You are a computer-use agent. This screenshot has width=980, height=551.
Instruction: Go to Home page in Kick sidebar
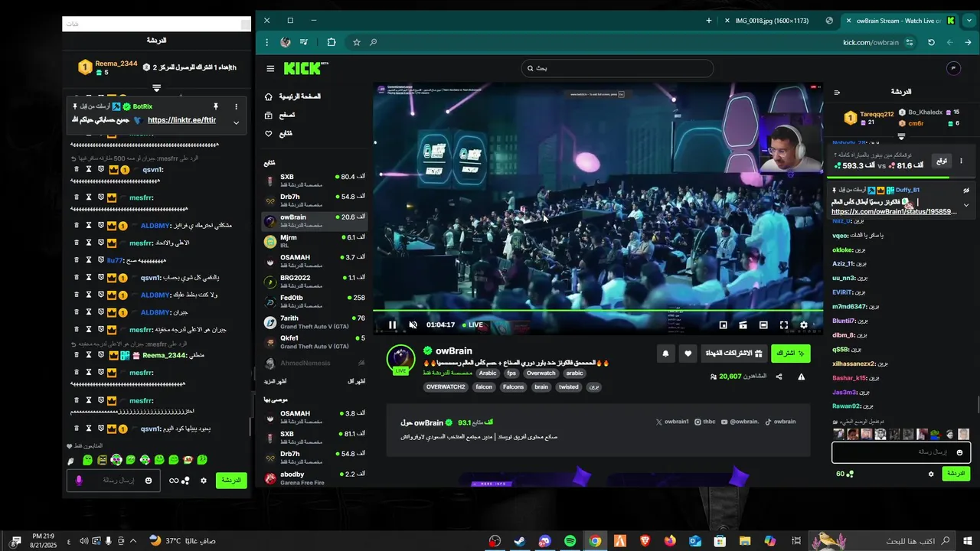pyautogui.click(x=292, y=96)
